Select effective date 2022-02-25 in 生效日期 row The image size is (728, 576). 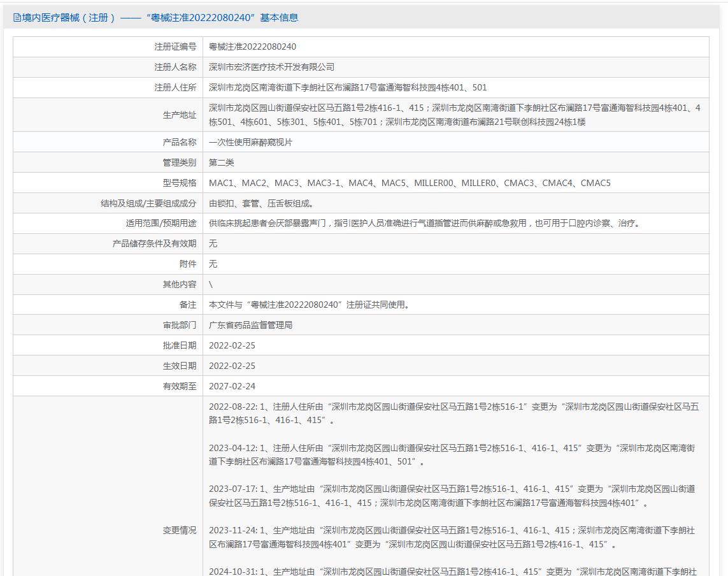pyautogui.click(x=232, y=366)
